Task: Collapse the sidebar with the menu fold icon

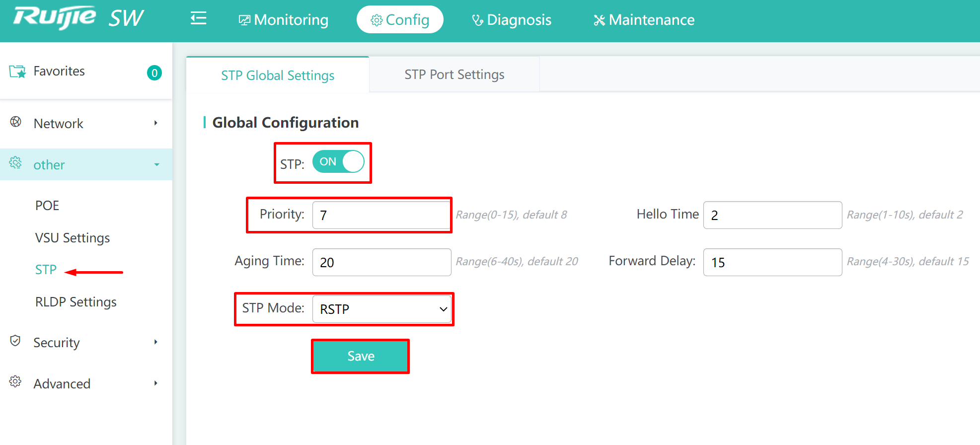Action: (x=198, y=19)
